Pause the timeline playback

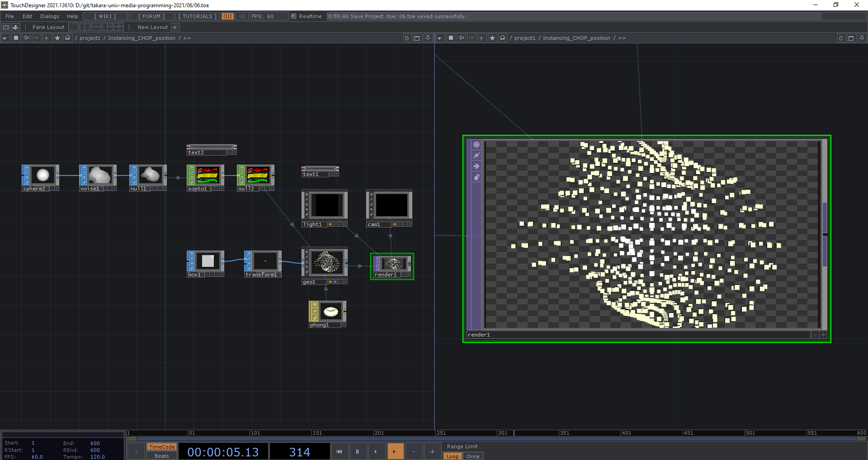(357, 451)
